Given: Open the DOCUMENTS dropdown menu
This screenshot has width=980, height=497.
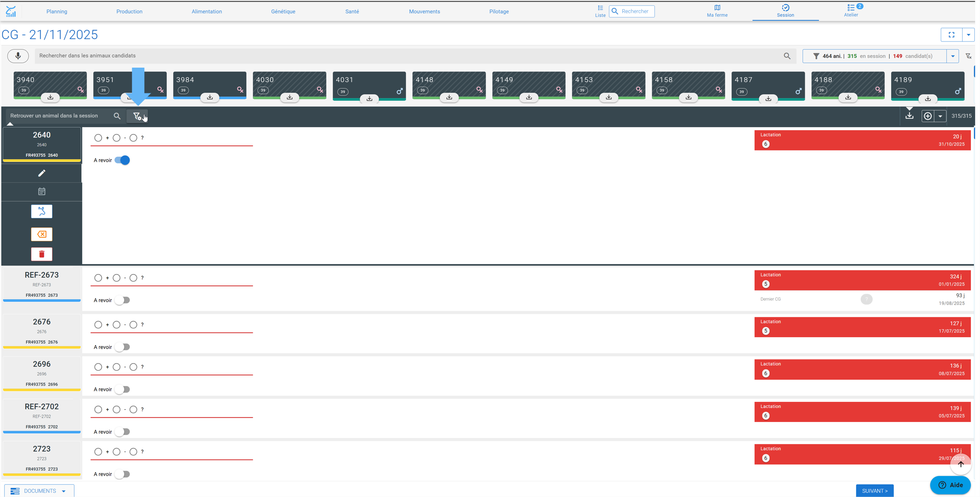Looking at the screenshot, I should [x=39, y=491].
